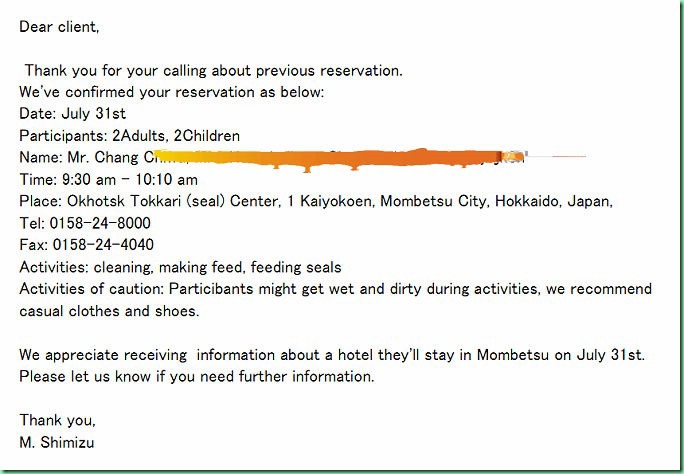
Task: Click the closing "Thank you," line
Action: coord(57,419)
